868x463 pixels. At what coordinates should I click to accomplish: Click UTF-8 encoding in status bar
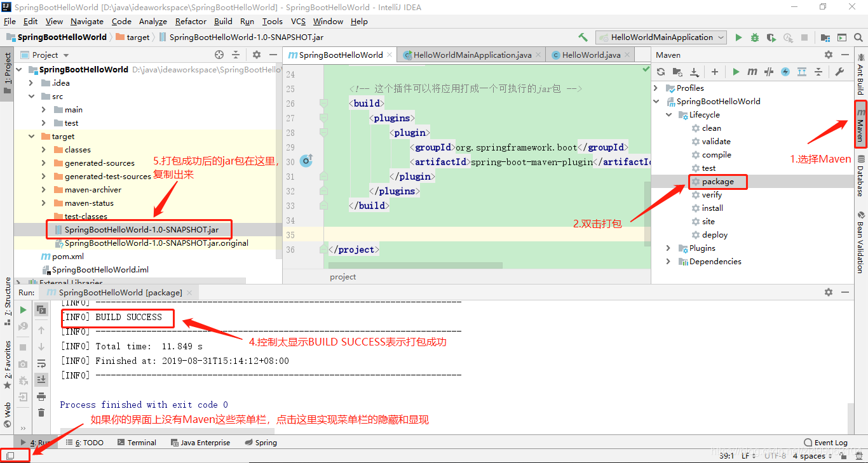(x=775, y=456)
